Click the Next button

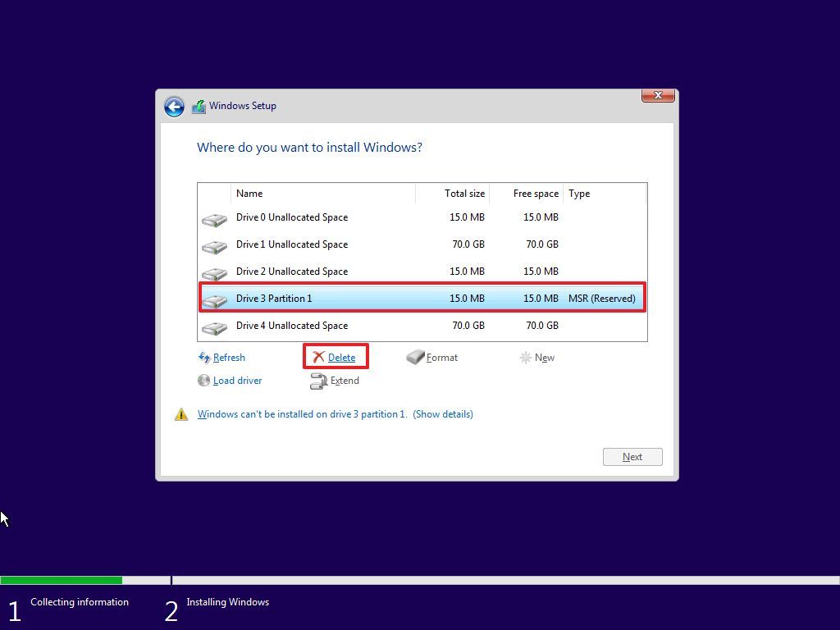click(632, 456)
